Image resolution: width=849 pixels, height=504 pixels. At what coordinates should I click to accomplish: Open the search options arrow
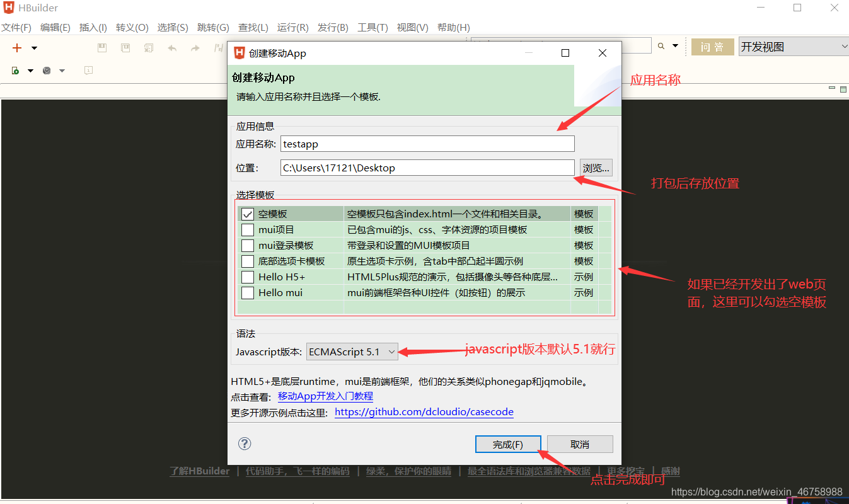[x=675, y=46]
